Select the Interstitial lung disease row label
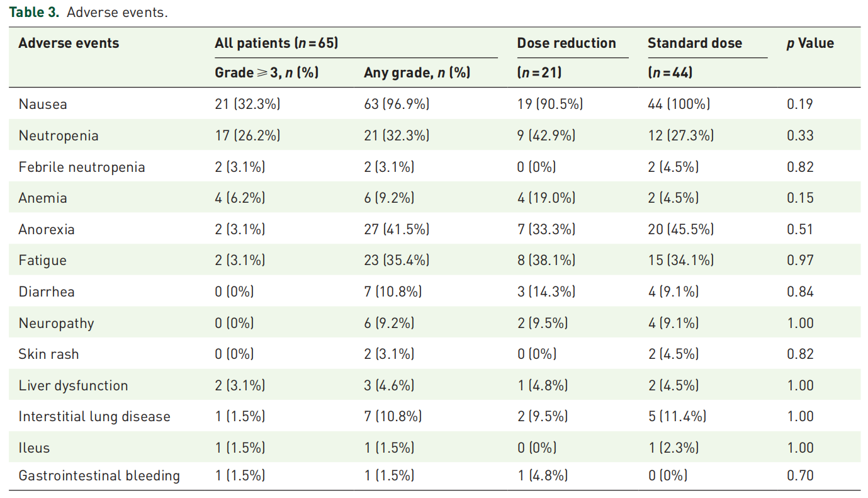Viewport: 868px width, 498px height. (x=94, y=417)
